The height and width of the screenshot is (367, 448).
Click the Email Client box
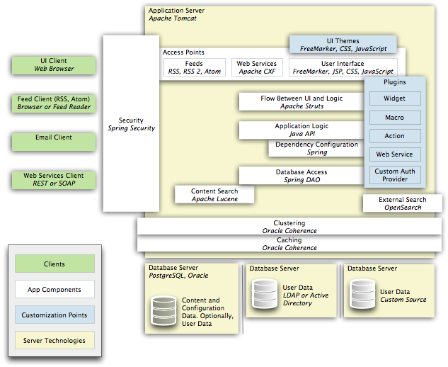(x=54, y=142)
